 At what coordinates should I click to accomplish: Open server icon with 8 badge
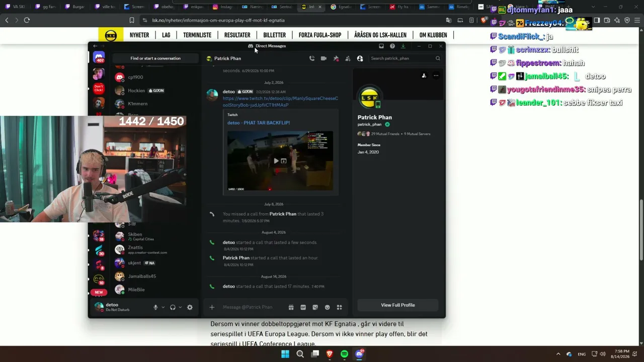coord(99,264)
